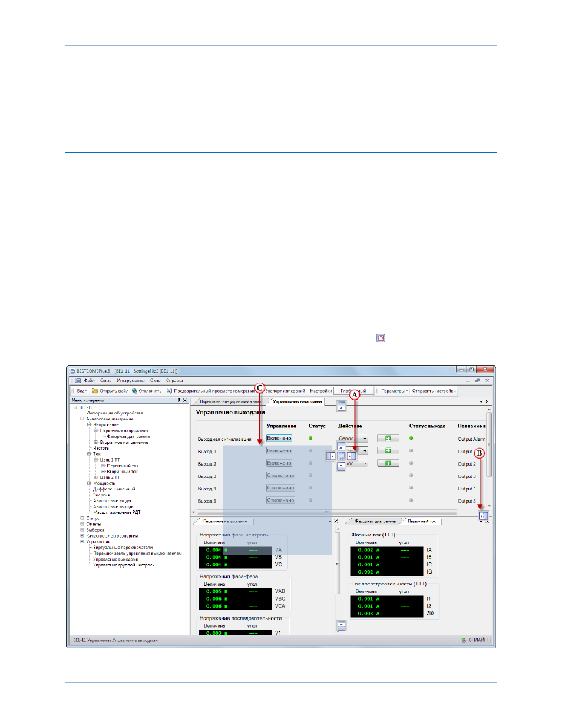Open tab list arrow of Управление выходами pane
This screenshot has width=562, height=728.
click(481, 401)
